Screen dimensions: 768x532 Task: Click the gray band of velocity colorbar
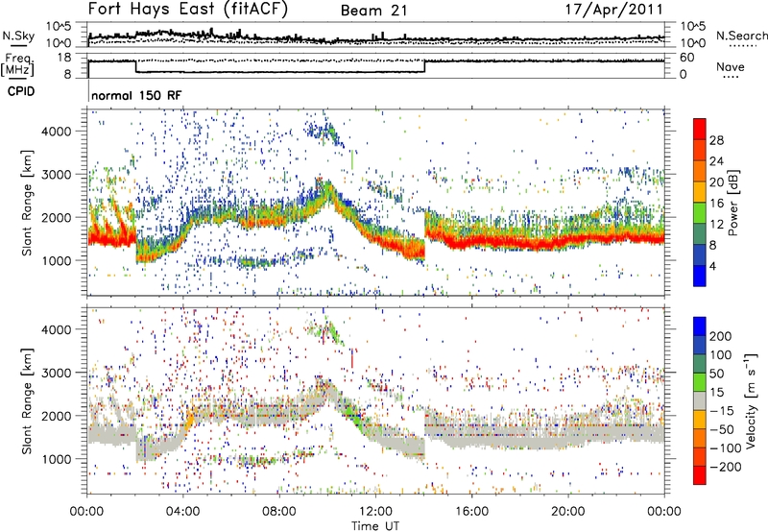(x=700, y=401)
